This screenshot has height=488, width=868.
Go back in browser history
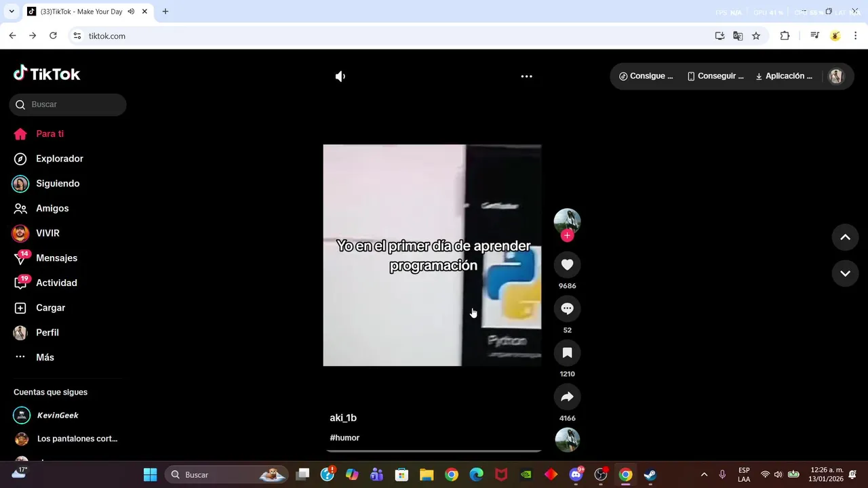pos(12,36)
